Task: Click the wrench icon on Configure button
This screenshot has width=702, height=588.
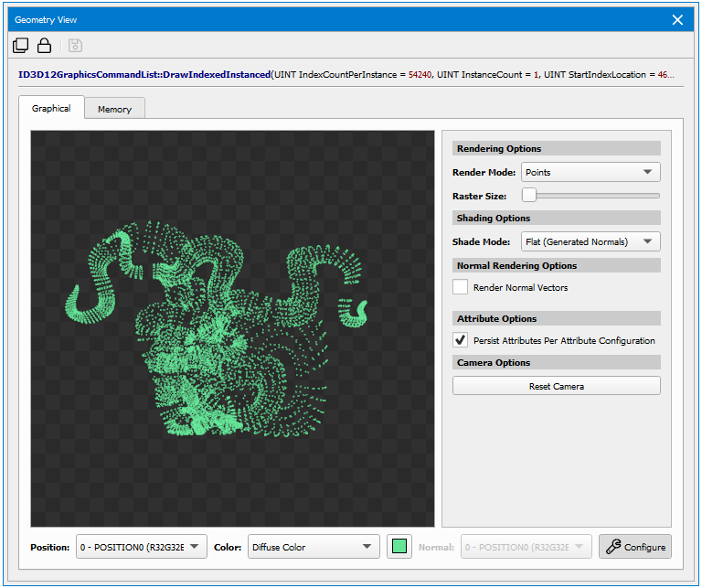Action: [612, 547]
